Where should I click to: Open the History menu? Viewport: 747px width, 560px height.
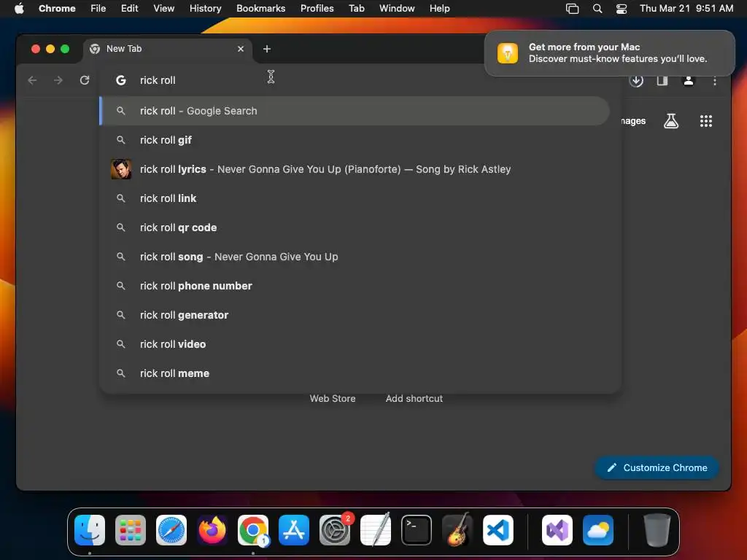[x=205, y=9]
